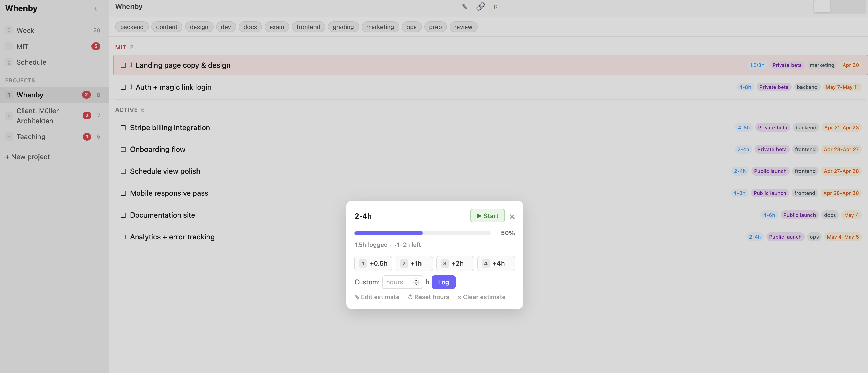Mark Landing page copy & design as done
This screenshot has width=868, height=373.
tap(123, 65)
